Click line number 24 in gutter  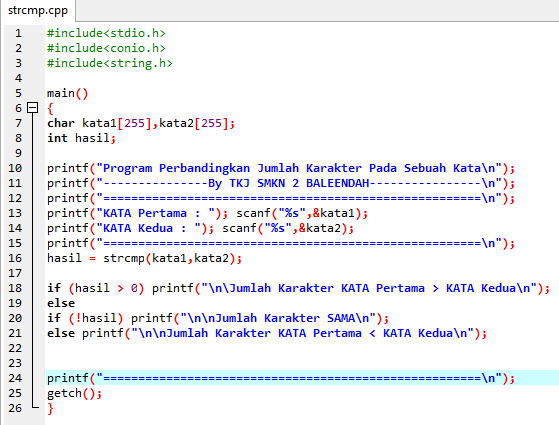pyautogui.click(x=15, y=378)
